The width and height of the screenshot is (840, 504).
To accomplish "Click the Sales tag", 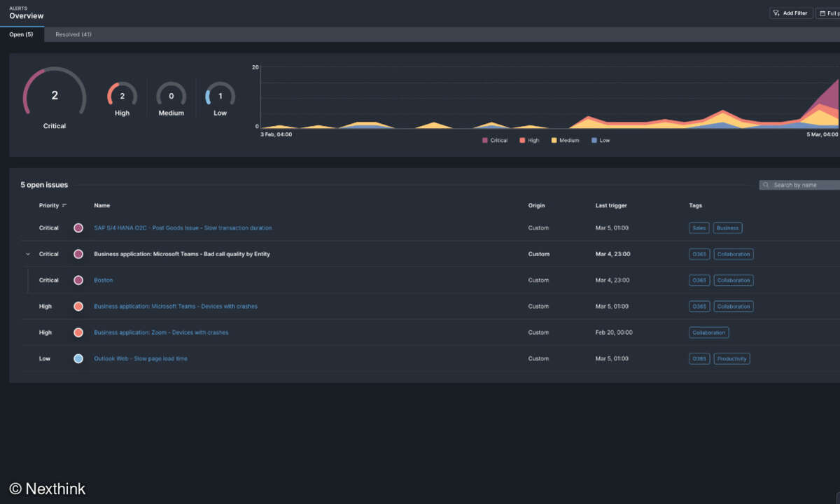I will 699,228.
